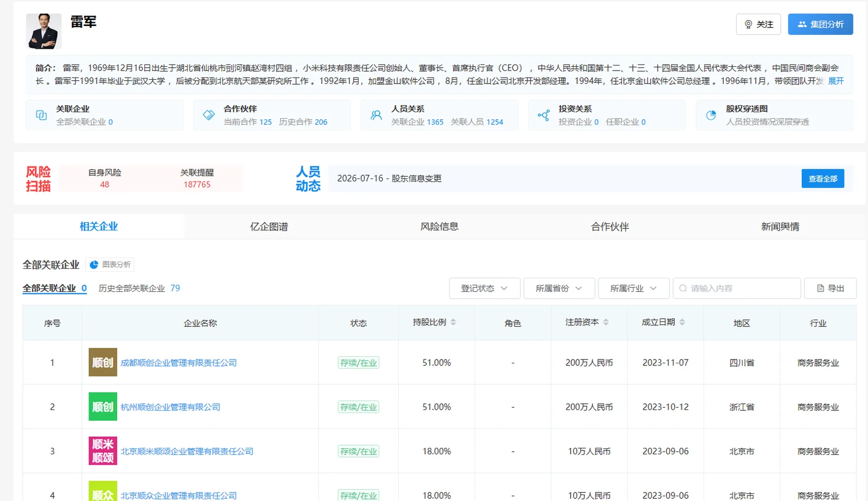Open 所属行业 dropdown filter
Screen dimensions: 868x501
pos(634,288)
